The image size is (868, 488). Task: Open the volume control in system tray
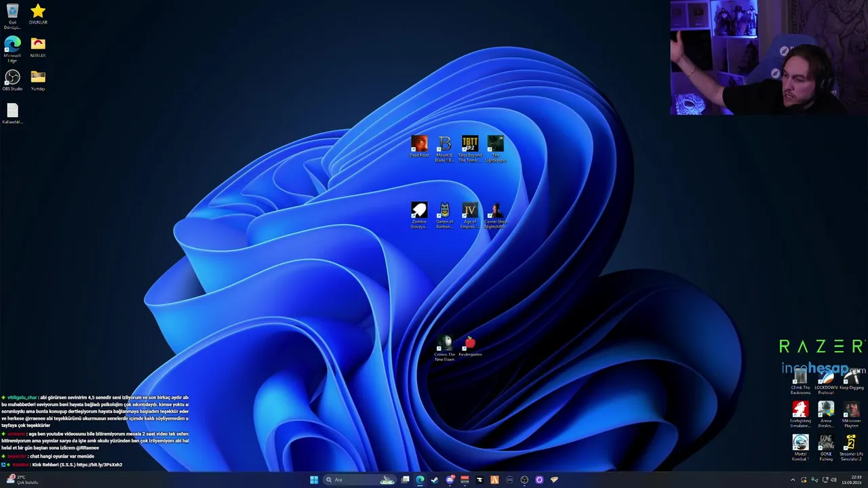833,480
